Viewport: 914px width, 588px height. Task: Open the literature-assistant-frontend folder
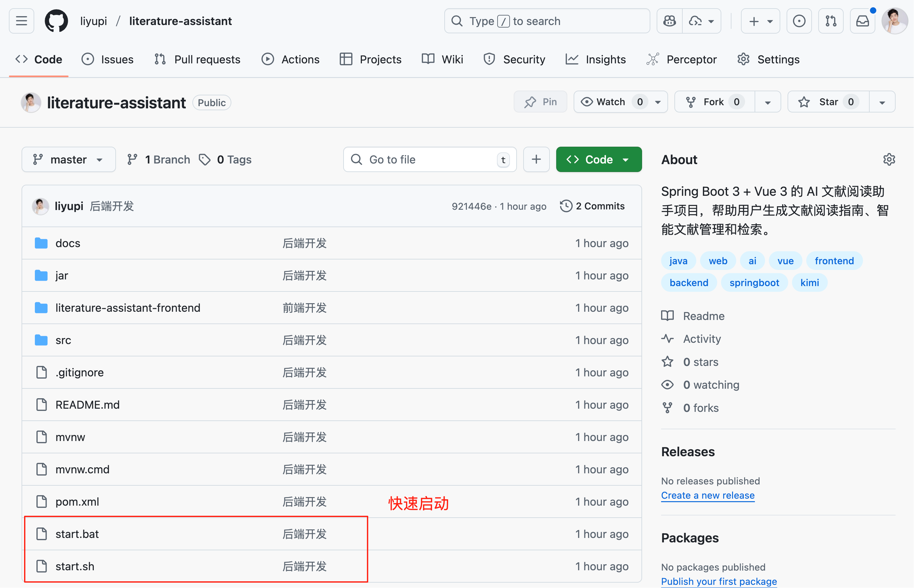point(128,308)
